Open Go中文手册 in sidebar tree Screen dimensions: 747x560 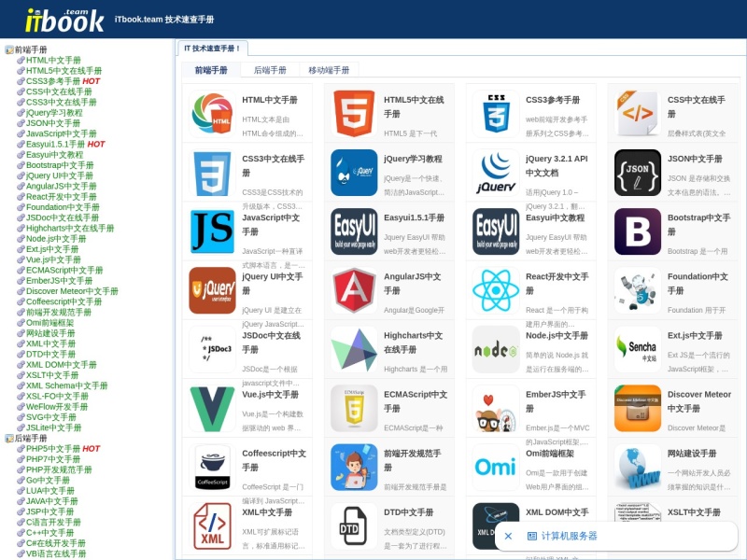(x=48, y=480)
